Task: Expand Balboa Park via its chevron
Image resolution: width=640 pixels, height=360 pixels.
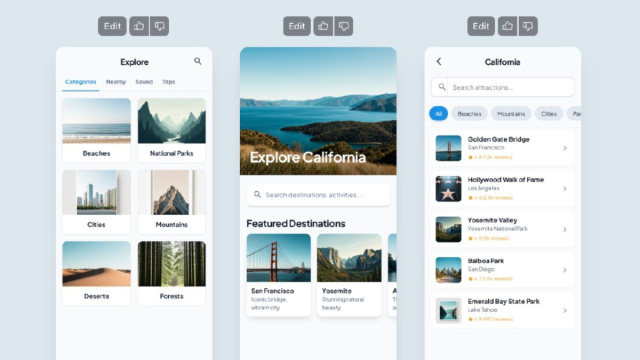Action: (x=565, y=270)
